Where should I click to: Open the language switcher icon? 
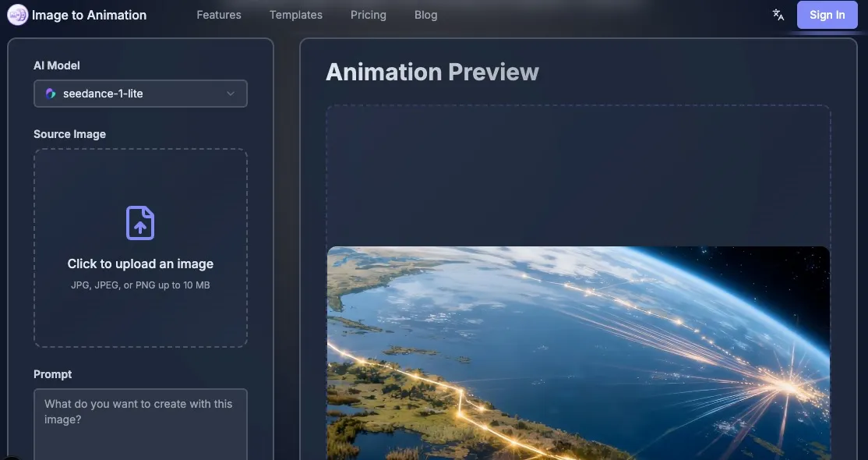point(778,14)
